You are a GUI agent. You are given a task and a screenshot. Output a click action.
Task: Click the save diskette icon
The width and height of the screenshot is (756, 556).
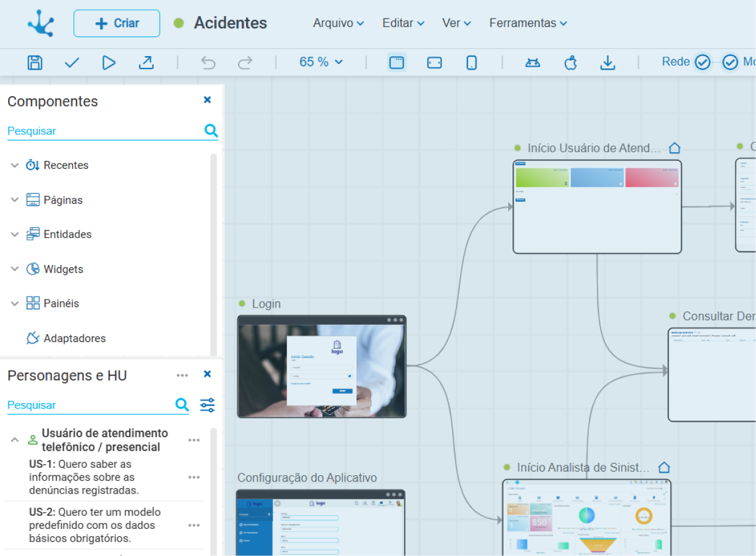(35, 62)
